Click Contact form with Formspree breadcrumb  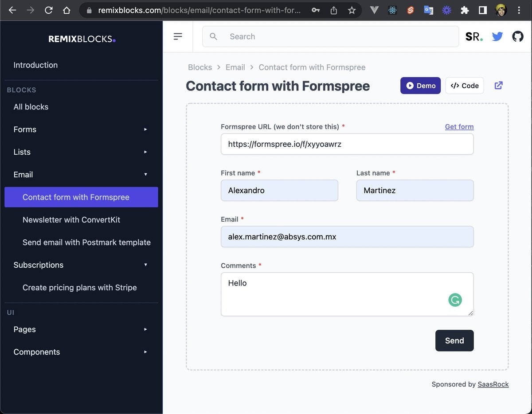(312, 67)
